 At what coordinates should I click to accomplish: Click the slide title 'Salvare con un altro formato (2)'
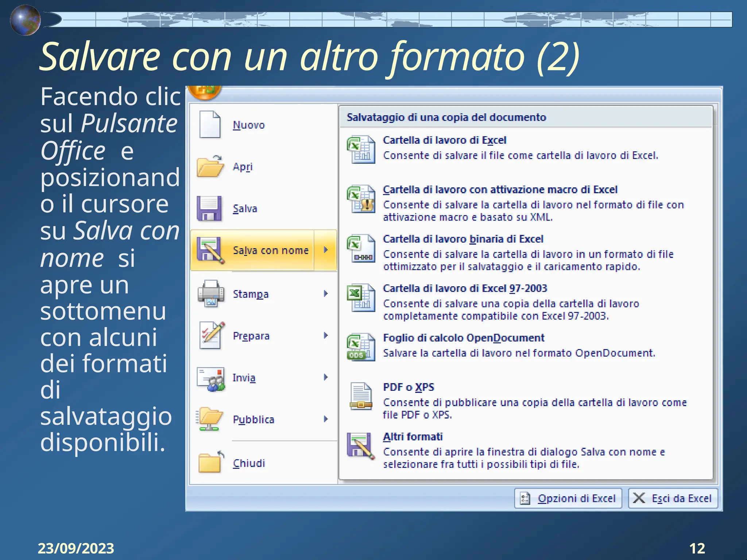coord(309,57)
